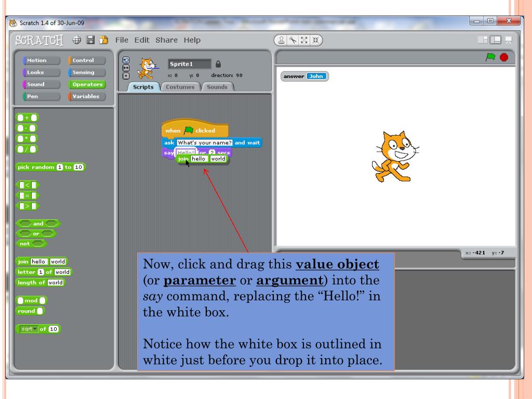Click the red stop button
The width and height of the screenshot is (532, 399).
point(504,57)
